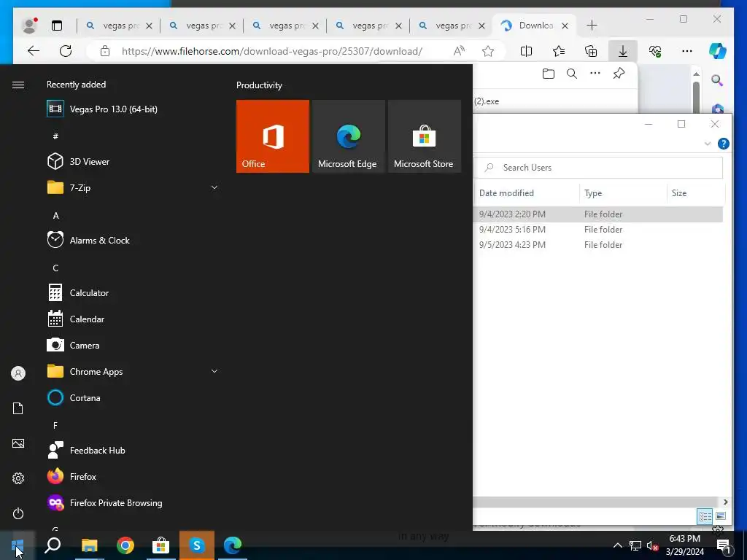This screenshot has height=560, width=747.
Task: Click the muted volume tray icon
Action: coord(652,545)
